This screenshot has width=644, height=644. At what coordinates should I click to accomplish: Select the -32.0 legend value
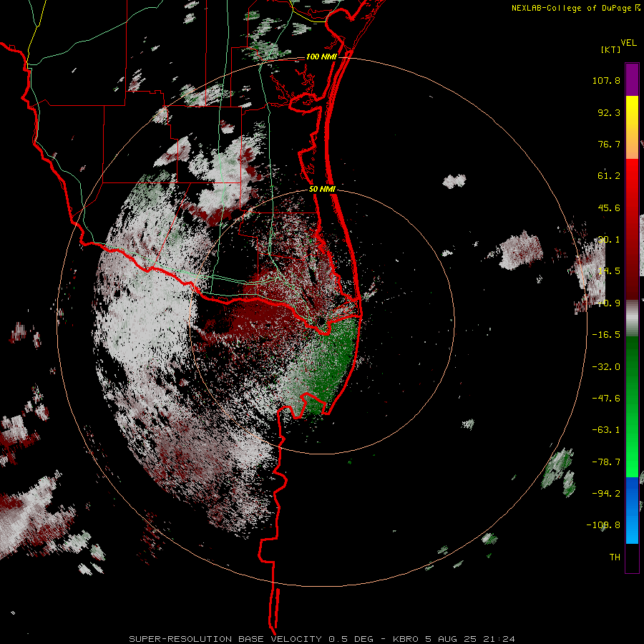pos(606,367)
